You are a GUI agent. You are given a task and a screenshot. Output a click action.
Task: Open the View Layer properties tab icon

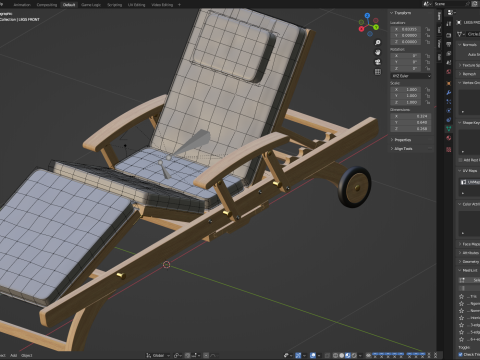point(449,54)
